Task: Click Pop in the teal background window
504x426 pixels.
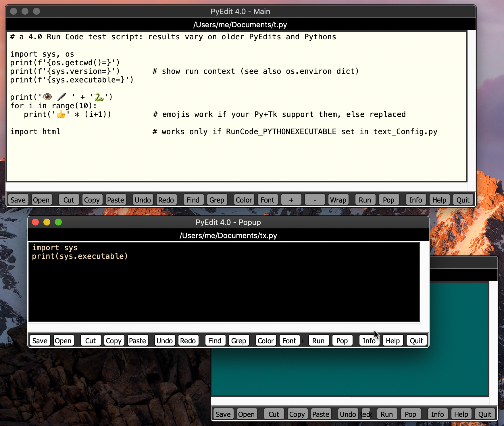Action: pos(410,414)
